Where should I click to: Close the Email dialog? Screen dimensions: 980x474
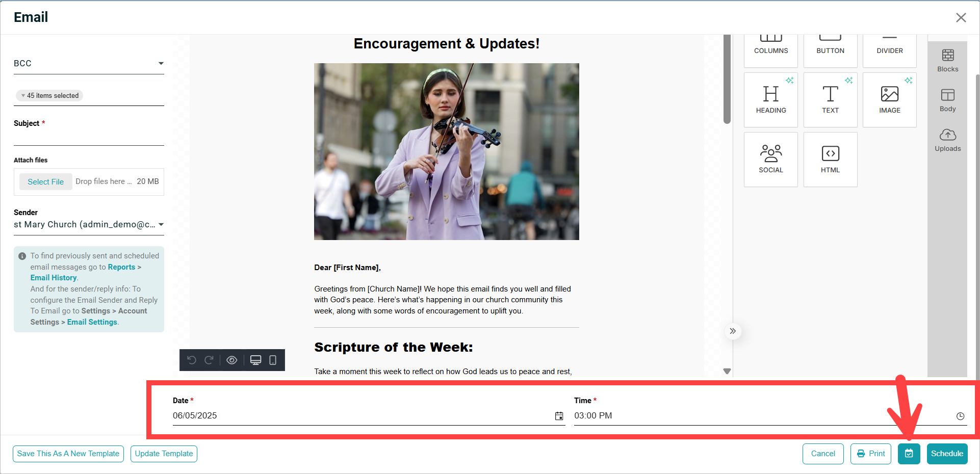(x=961, y=17)
